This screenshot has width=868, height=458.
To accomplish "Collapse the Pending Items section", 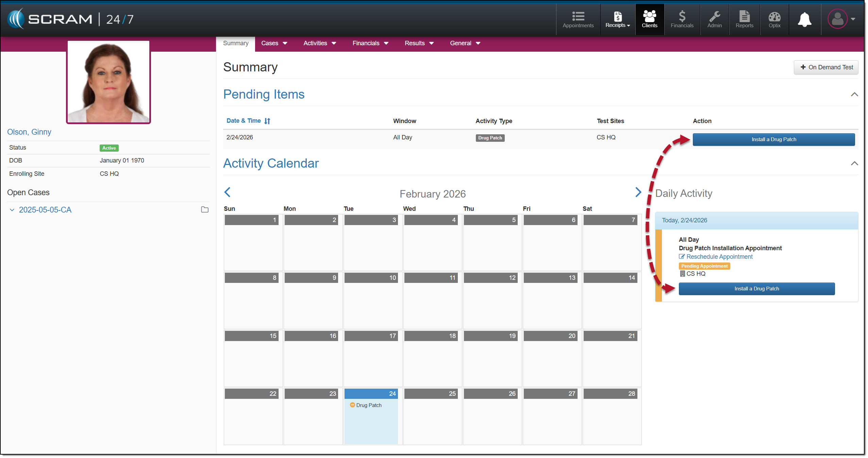I will point(854,95).
